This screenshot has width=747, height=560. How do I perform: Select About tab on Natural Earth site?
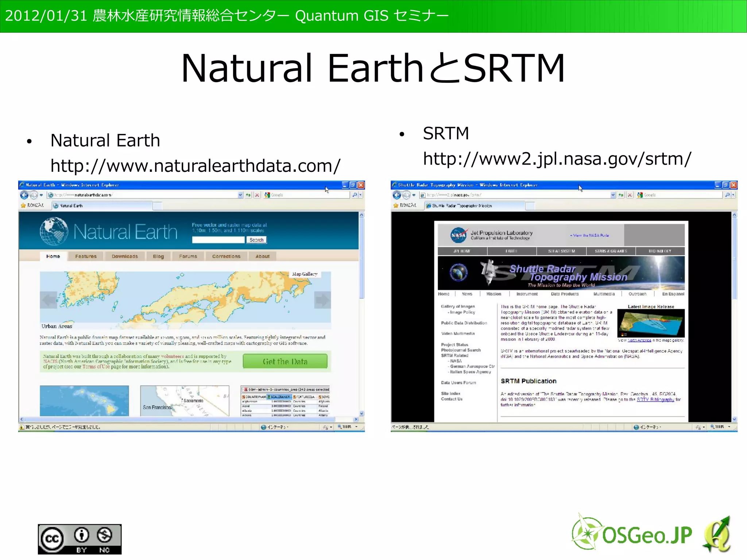click(263, 256)
